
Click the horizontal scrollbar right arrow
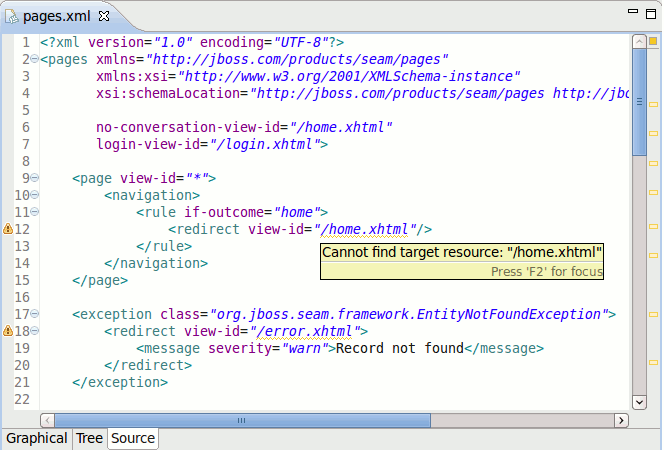(x=621, y=420)
